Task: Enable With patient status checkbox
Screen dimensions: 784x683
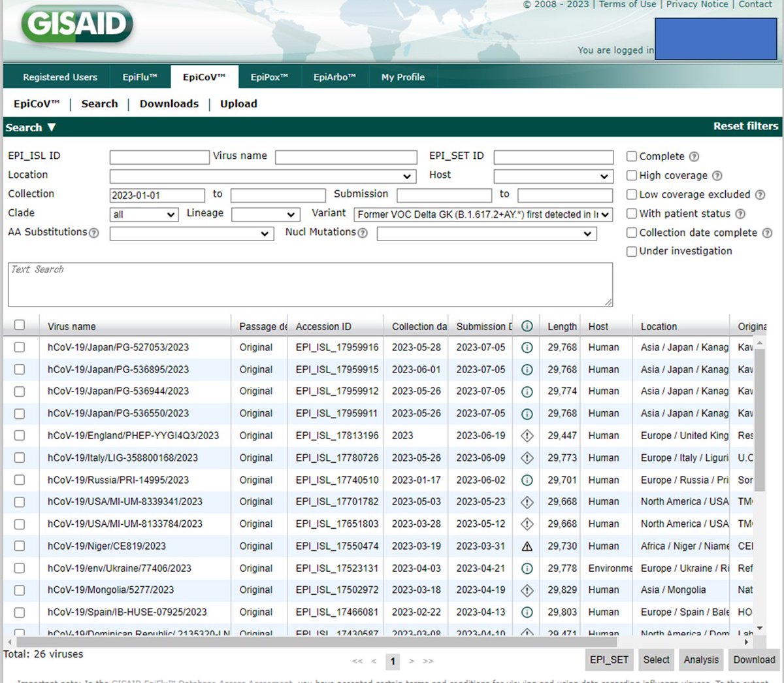Action: click(x=632, y=213)
